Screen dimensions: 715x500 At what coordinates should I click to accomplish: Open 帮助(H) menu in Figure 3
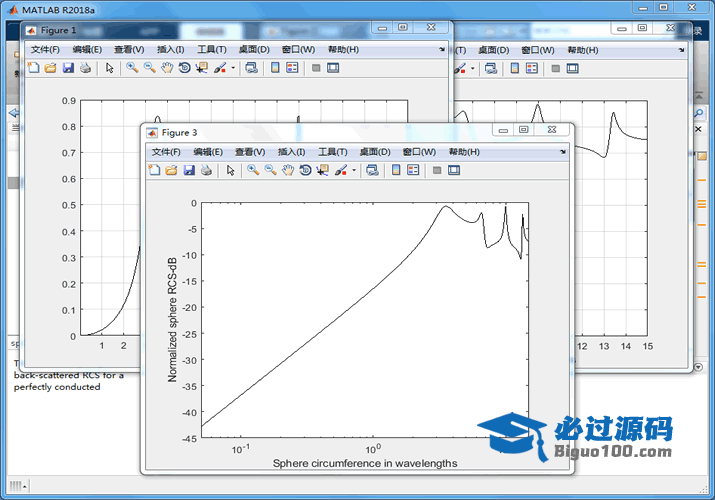[x=464, y=152]
